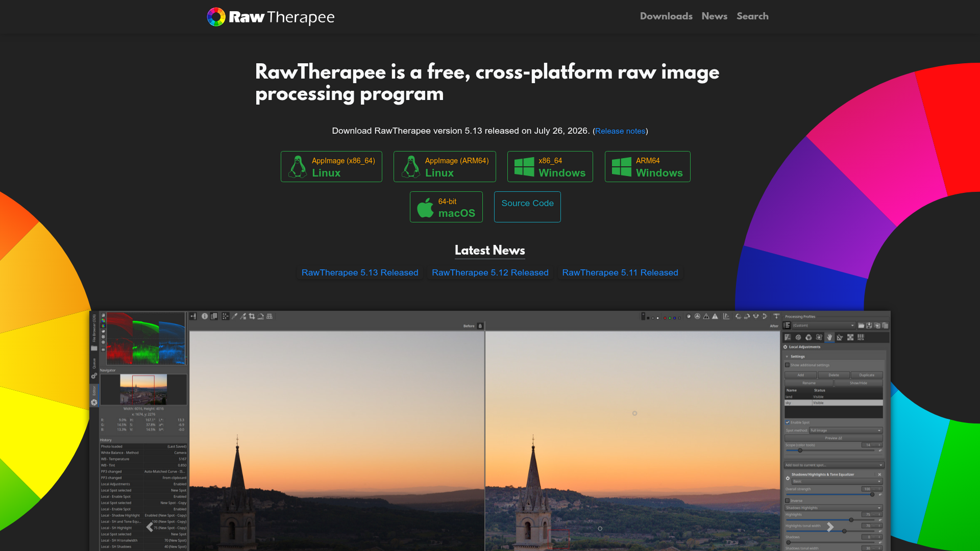Viewport: 980px width, 551px height.
Task: Select the 'land' spot row in the list
Action: tap(834, 396)
